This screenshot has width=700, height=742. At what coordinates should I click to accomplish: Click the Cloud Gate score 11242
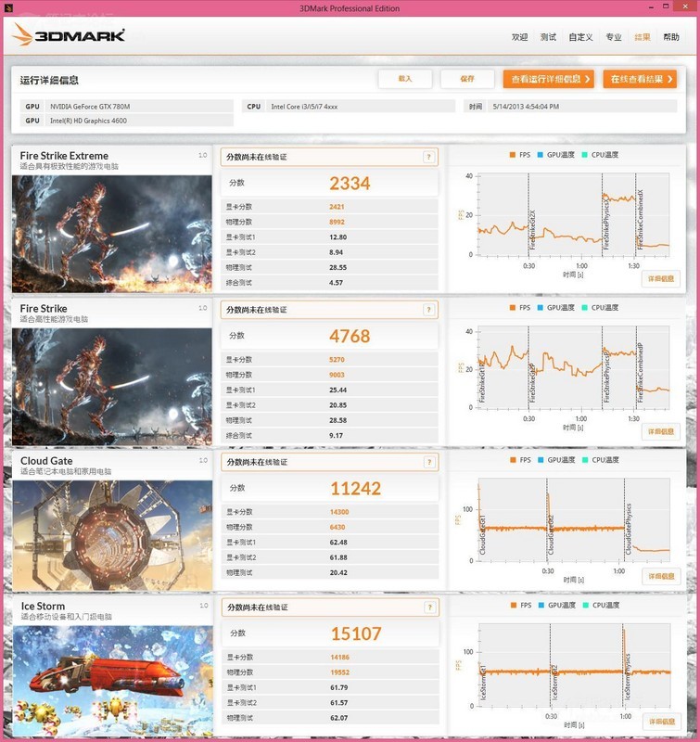356,489
